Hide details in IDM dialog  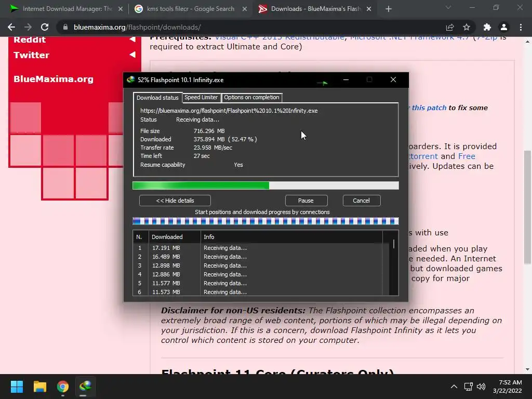[175, 201]
